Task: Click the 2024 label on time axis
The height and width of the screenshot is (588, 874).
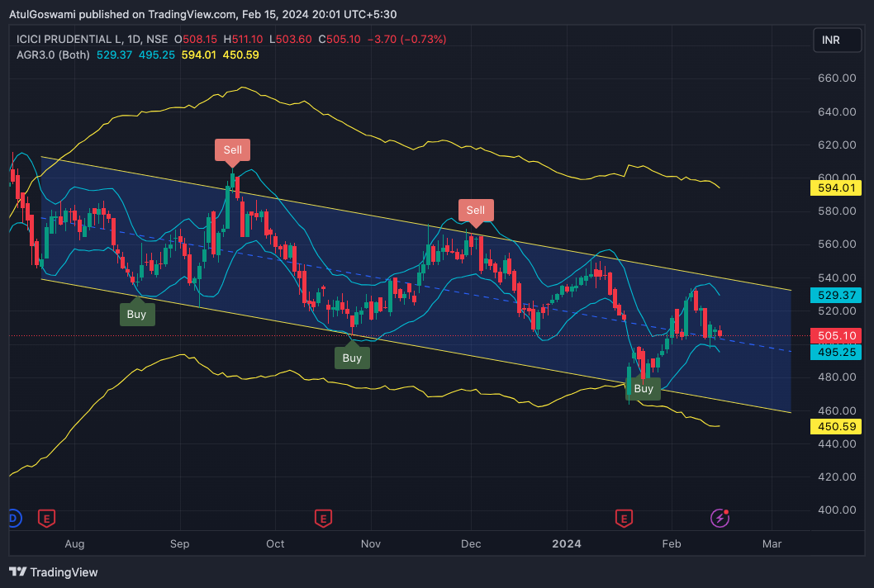Action: pos(567,544)
